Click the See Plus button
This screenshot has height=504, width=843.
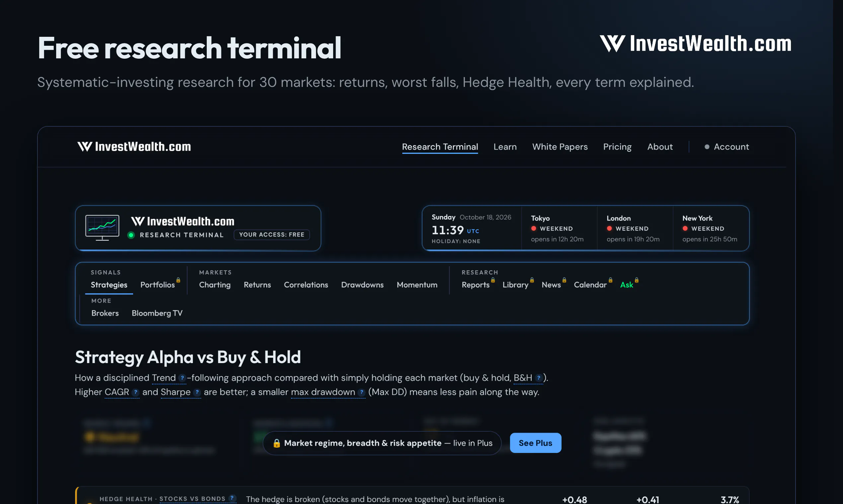[x=535, y=443]
